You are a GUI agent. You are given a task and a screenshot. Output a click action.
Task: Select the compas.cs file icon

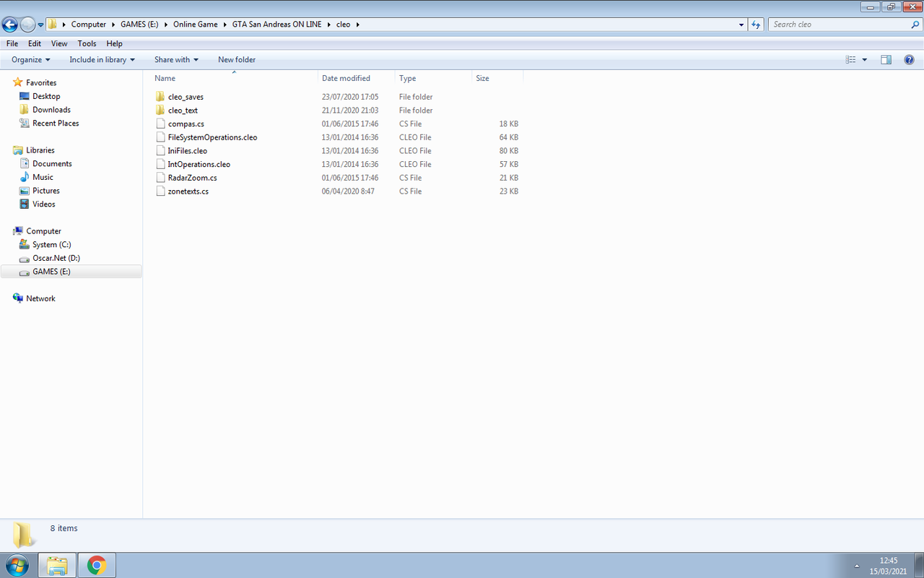tap(160, 124)
